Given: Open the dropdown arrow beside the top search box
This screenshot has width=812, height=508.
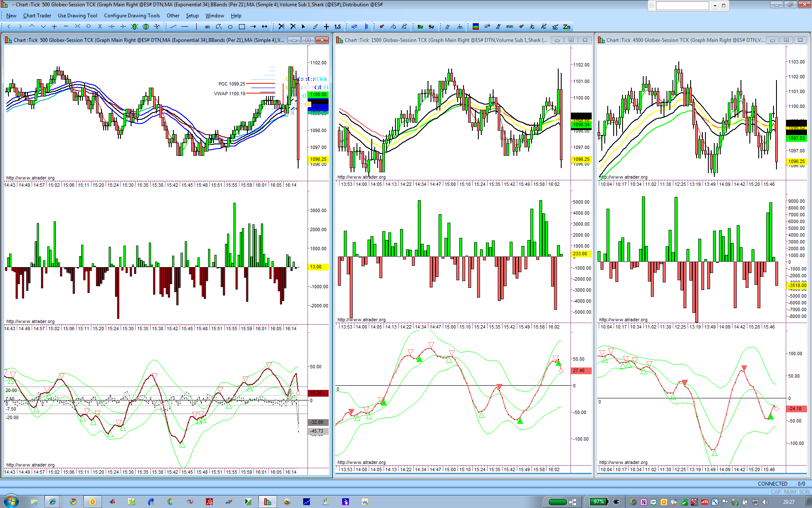Looking at the screenshot, I should 715,6.
